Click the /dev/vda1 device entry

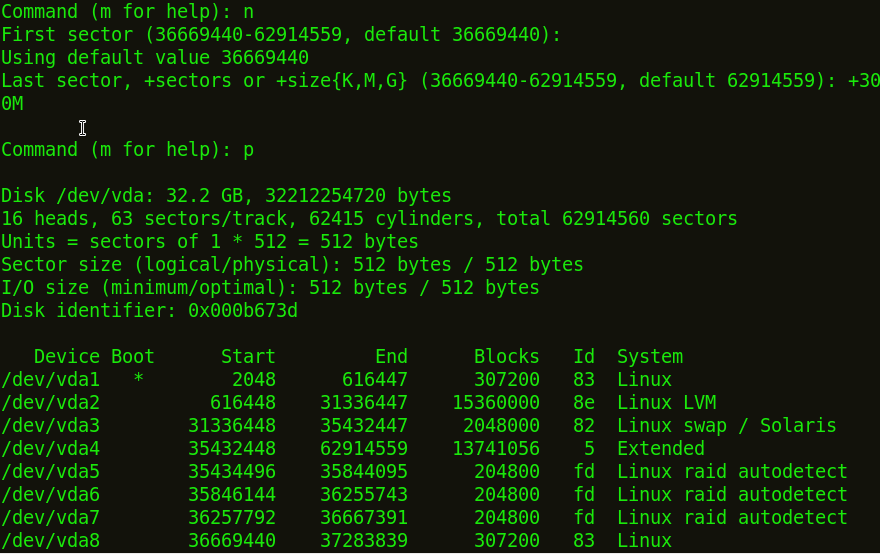coord(51,380)
